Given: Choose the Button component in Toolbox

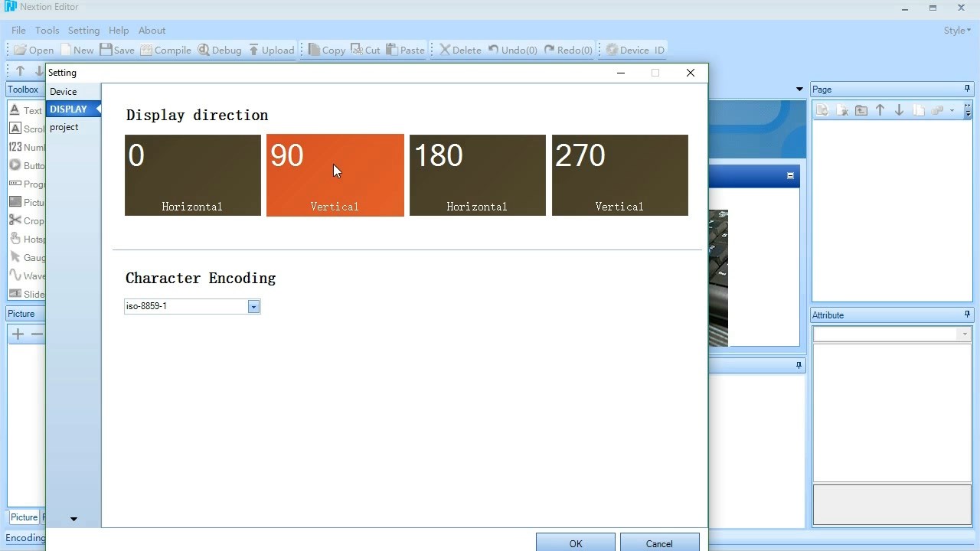Looking at the screenshot, I should click(25, 165).
